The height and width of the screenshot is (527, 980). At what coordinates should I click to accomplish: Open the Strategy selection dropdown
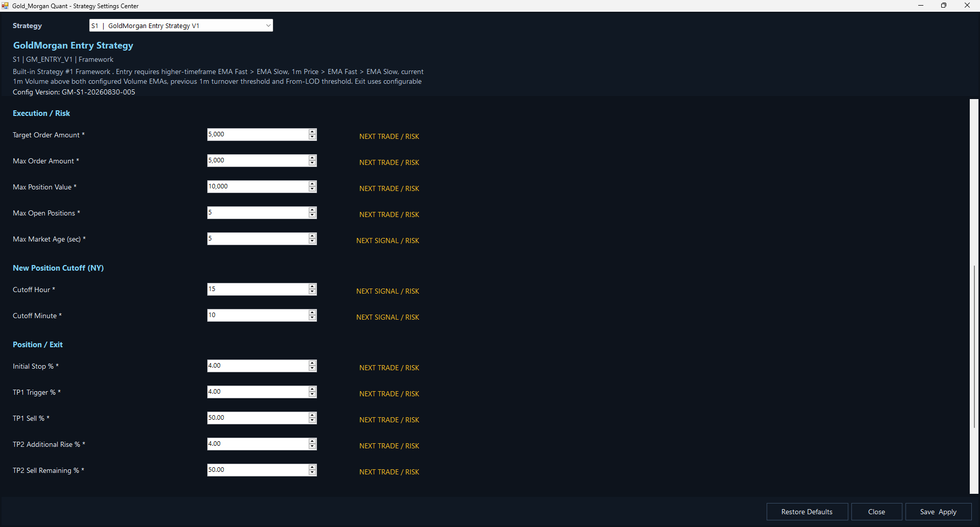coord(181,26)
